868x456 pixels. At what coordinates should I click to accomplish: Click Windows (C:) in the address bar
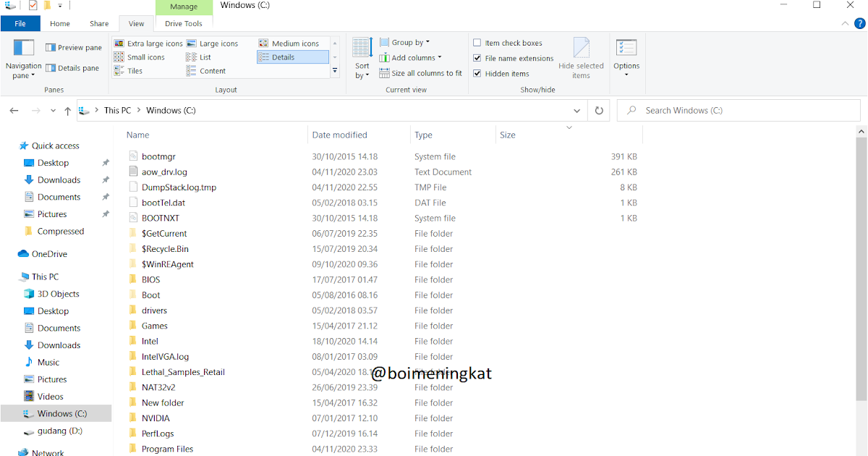point(171,111)
